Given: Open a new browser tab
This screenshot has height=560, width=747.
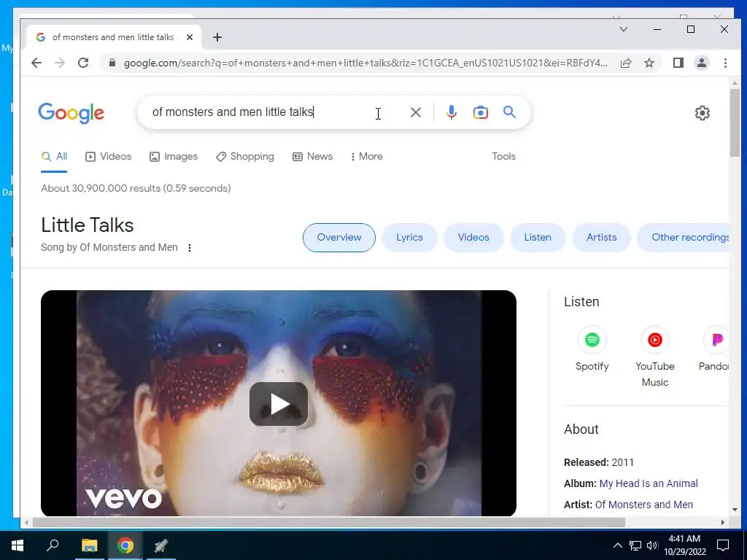Looking at the screenshot, I should click(217, 37).
